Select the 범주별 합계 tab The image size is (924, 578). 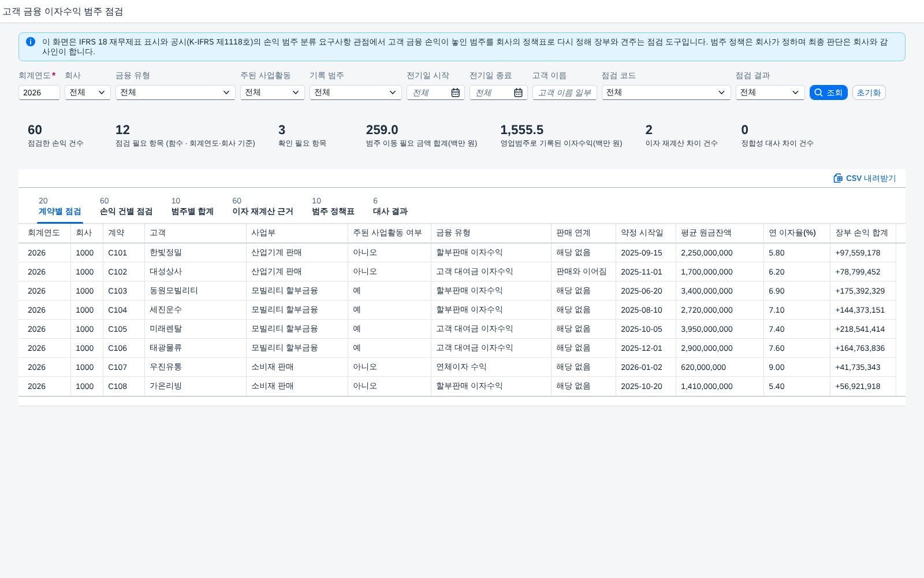[192, 206]
